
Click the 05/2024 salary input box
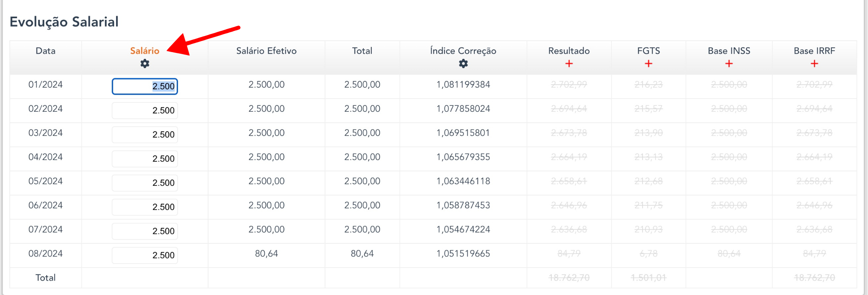click(145, 183)
